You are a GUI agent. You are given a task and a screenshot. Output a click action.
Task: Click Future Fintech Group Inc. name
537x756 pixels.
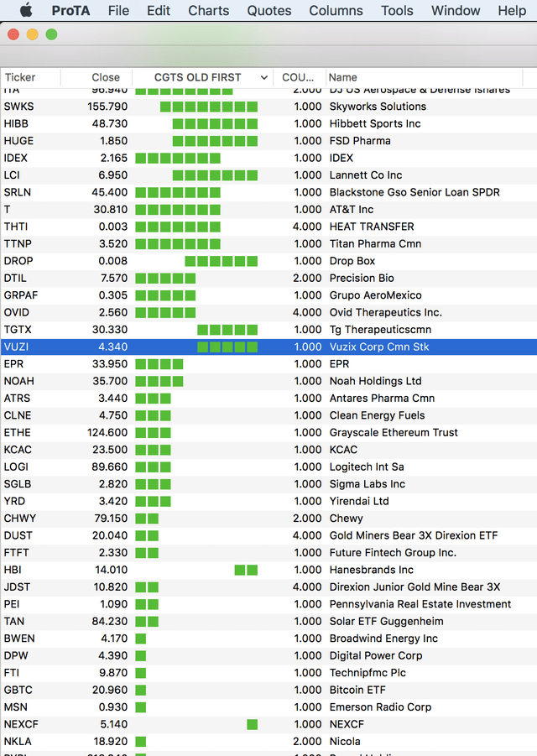pyautogui.click(x=393, y=553)
